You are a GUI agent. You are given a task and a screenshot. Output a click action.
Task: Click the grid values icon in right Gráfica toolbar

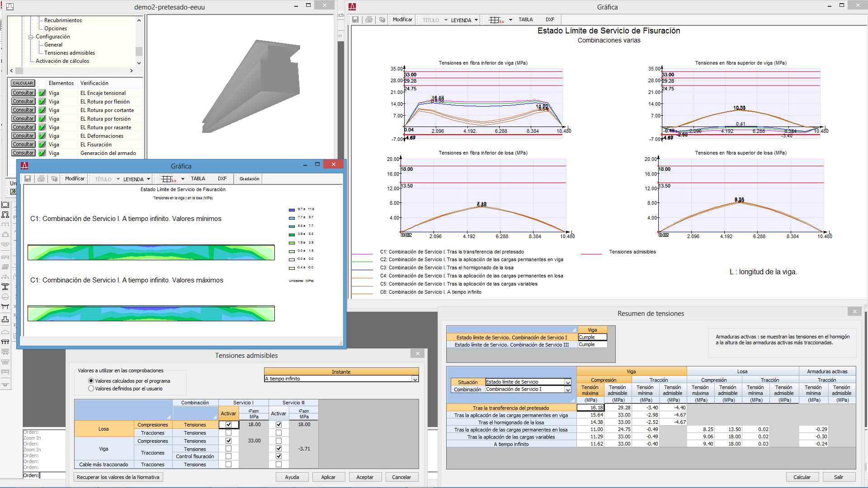point(496,20)
